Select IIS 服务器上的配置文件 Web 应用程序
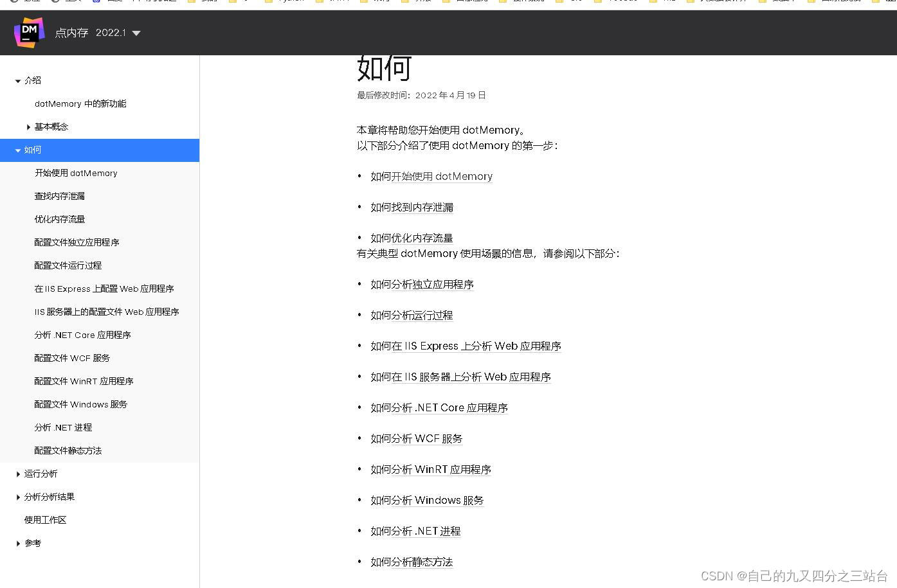The width and height of the screenshot is (897, 588). click(x=107, y=312)
